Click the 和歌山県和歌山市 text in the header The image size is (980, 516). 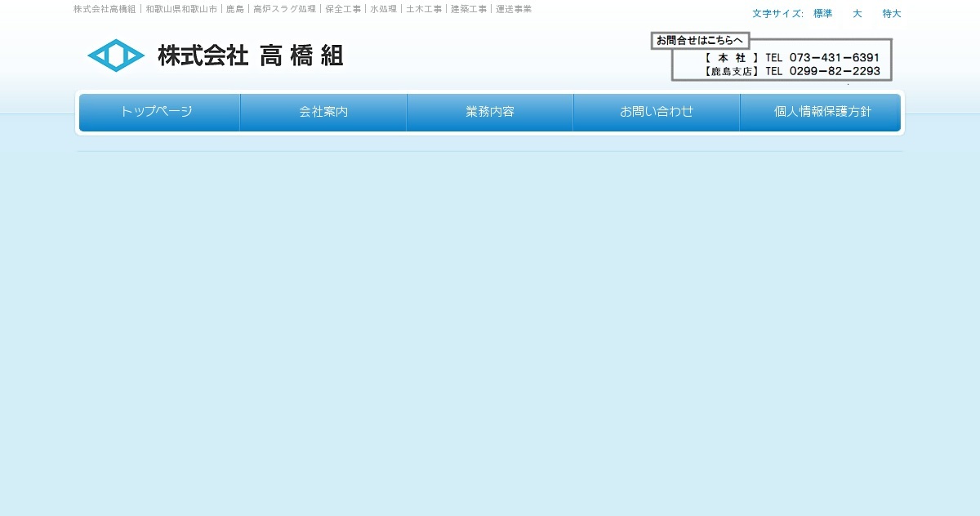(181, 9)
